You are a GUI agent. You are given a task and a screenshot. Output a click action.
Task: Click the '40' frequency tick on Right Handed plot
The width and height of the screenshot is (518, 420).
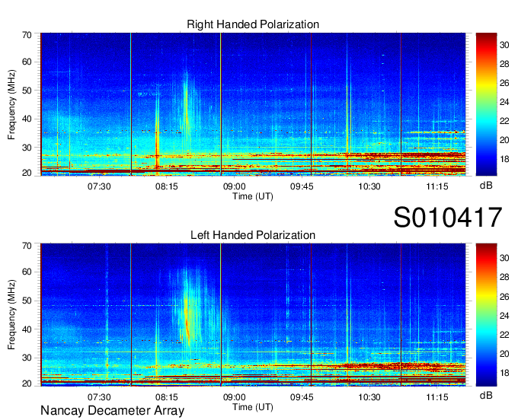tap(27, 119)
